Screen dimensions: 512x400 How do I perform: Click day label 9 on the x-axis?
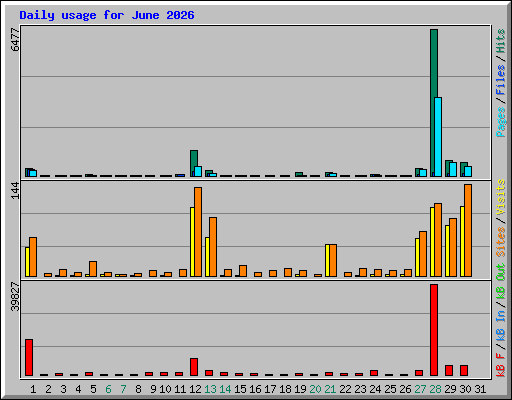pyautogui.click(x=153, y=389)
